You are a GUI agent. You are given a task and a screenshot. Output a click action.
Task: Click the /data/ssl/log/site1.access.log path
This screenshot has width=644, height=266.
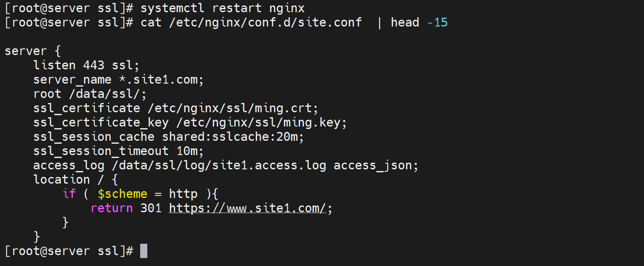coord(219,165)
